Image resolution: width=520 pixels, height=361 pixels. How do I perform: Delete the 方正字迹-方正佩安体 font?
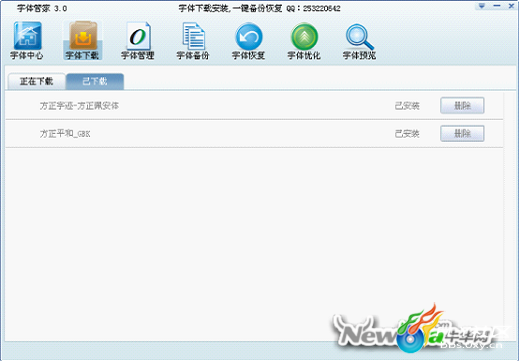(x=462, y=106)
